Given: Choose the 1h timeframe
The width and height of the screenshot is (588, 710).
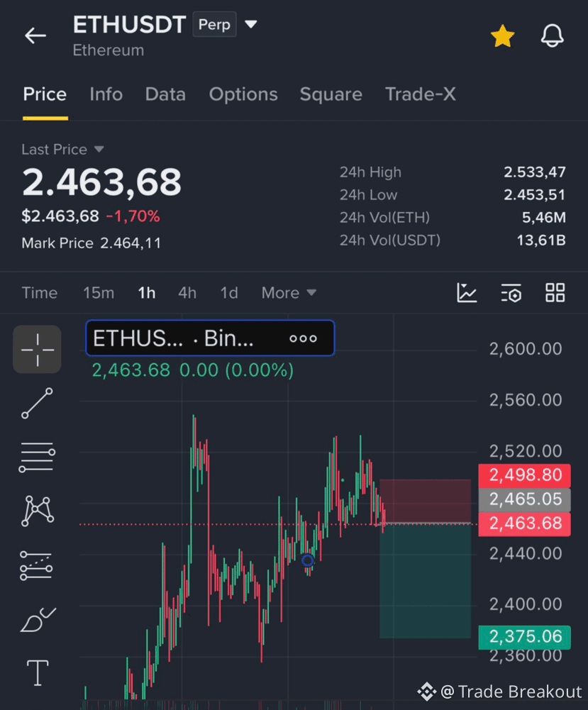Looking at the screenshot, I should point(147,293).
